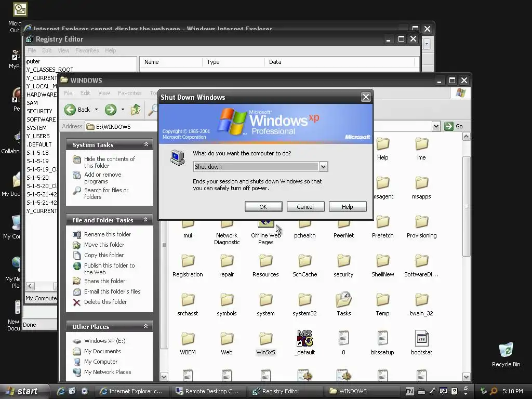Image resolution: width=532 pixels, height=399 pixels.
Task: Open Favorites menu in WINDOWS explorer
Action: pyautogui.click(x=129, y=93)
